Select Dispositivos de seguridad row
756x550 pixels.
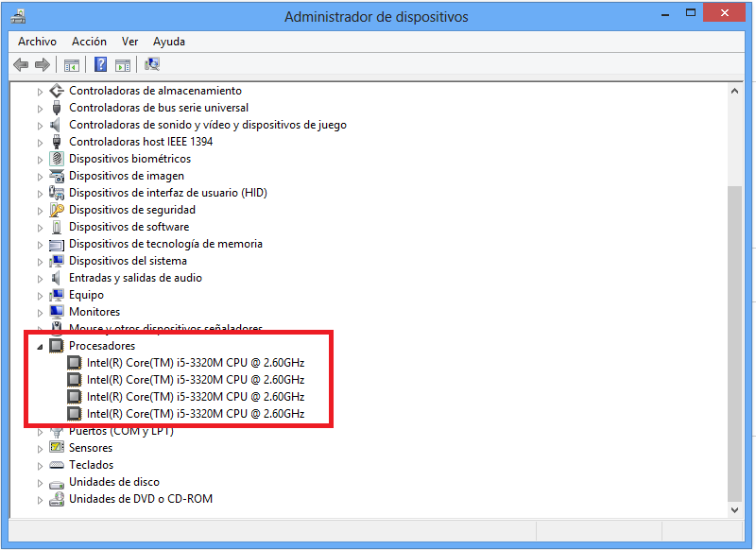coord(132,210)
